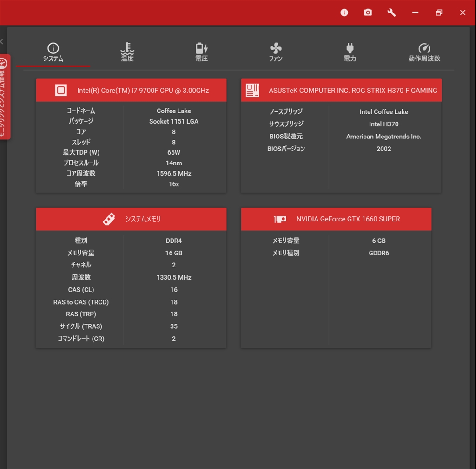Viewport: 476px width, 469px height.
Task: Click the BIOSバージョン label
Action: click(286, 149)
